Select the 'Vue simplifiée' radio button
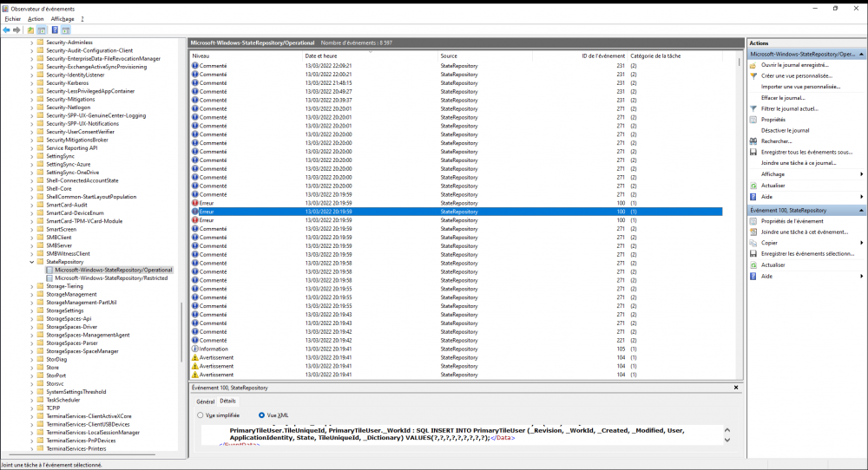This screenshot has height=470, width=868. coord(201,415)
